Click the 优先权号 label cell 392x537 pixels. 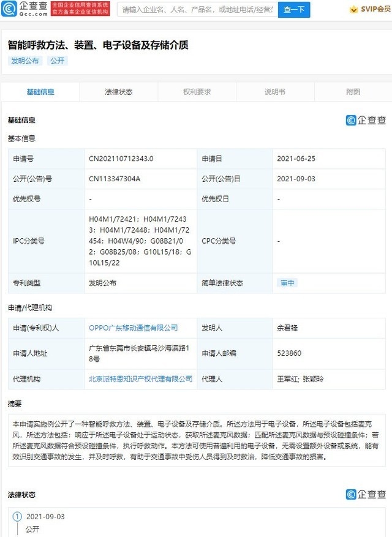47,198
